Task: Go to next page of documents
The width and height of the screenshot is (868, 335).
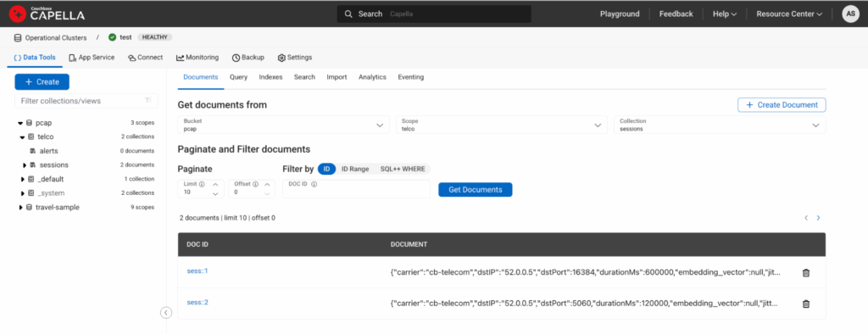Action: tap(818, 218)
